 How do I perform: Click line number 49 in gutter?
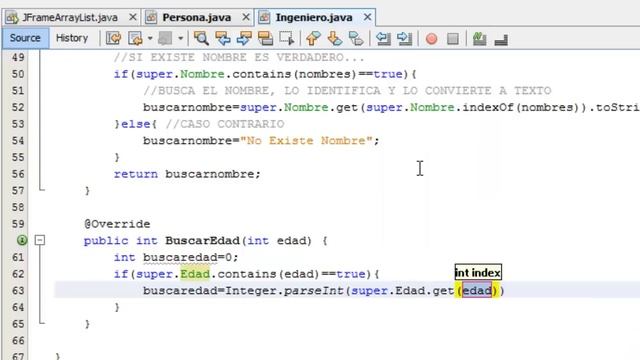click(18, 57)
